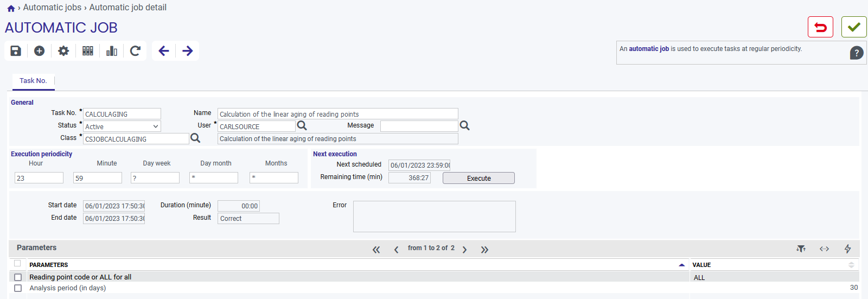Click the User field CARLSOURCE

click(x=256, y=126)
